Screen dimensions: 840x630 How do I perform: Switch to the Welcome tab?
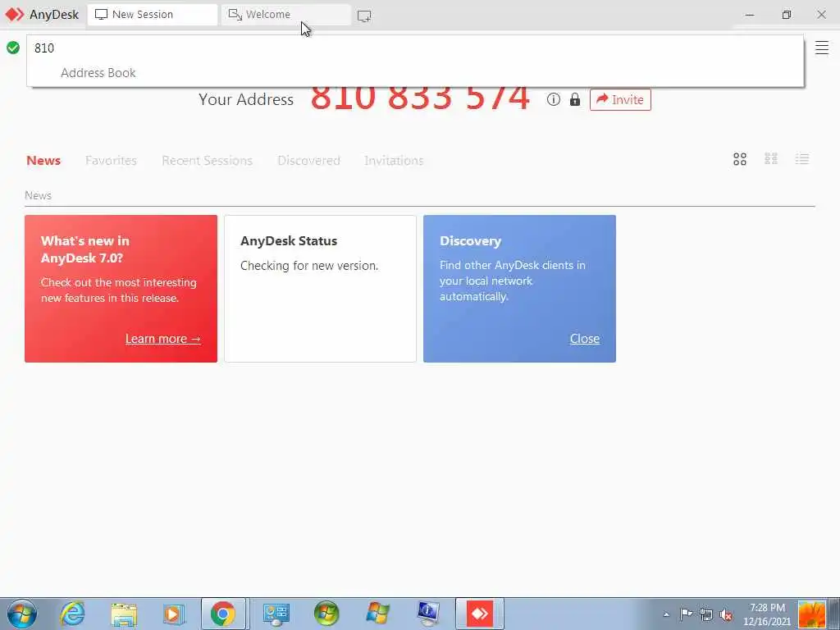click(285, 15)
